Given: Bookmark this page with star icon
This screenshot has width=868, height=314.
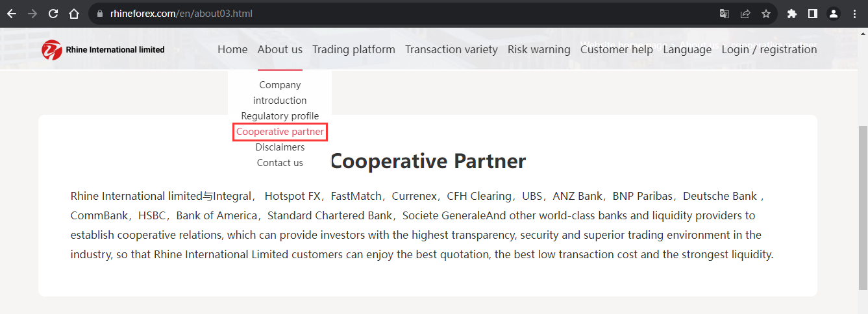Looking at the screenshot, I should pyautogui.click(x=766, y=14).
